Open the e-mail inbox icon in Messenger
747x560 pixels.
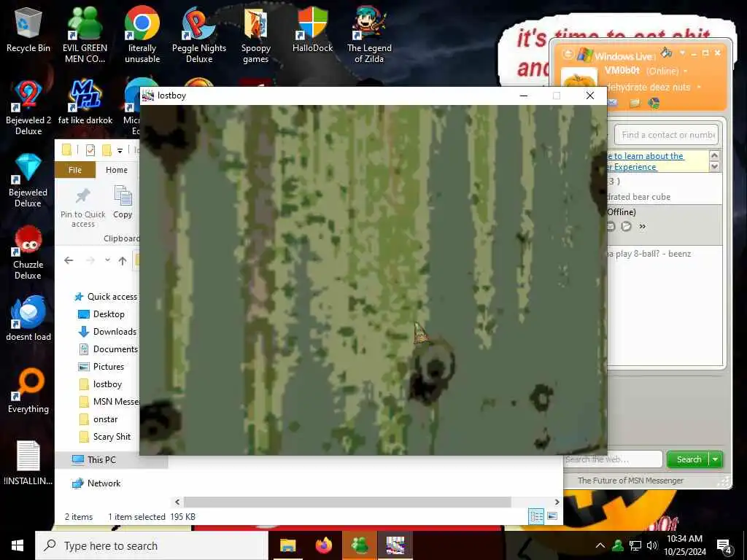[612, 102]
